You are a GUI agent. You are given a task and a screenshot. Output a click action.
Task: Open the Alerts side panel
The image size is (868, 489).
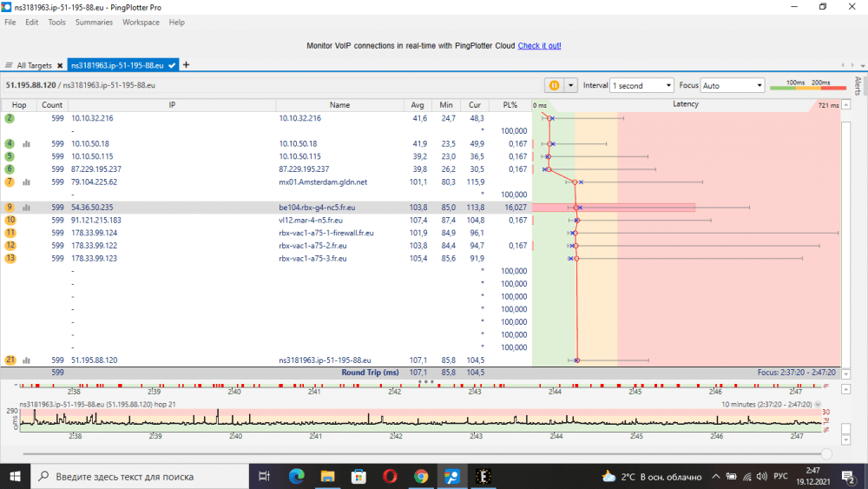pos(858,85)
